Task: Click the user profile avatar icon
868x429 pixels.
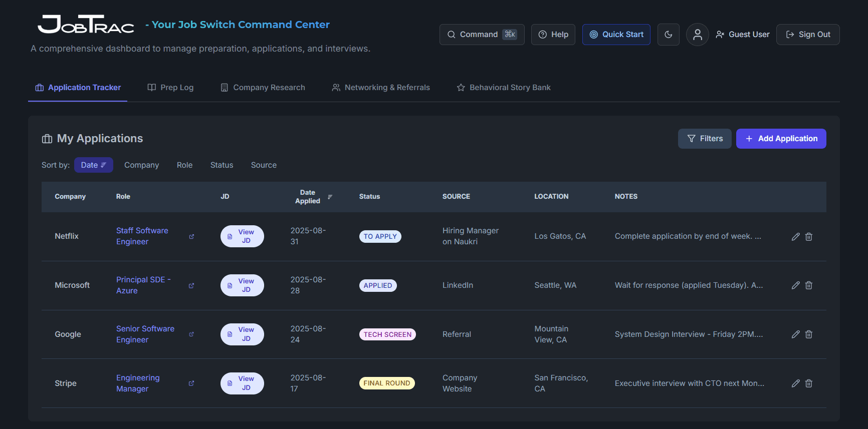Action: pyautogui.click(x=697, y=35)
